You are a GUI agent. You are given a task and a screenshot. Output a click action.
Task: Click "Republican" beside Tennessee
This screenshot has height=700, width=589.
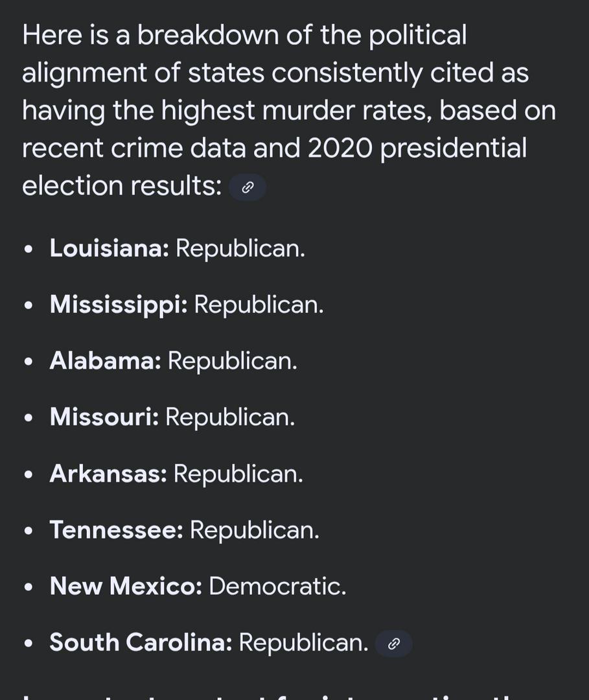coord(254,530)
